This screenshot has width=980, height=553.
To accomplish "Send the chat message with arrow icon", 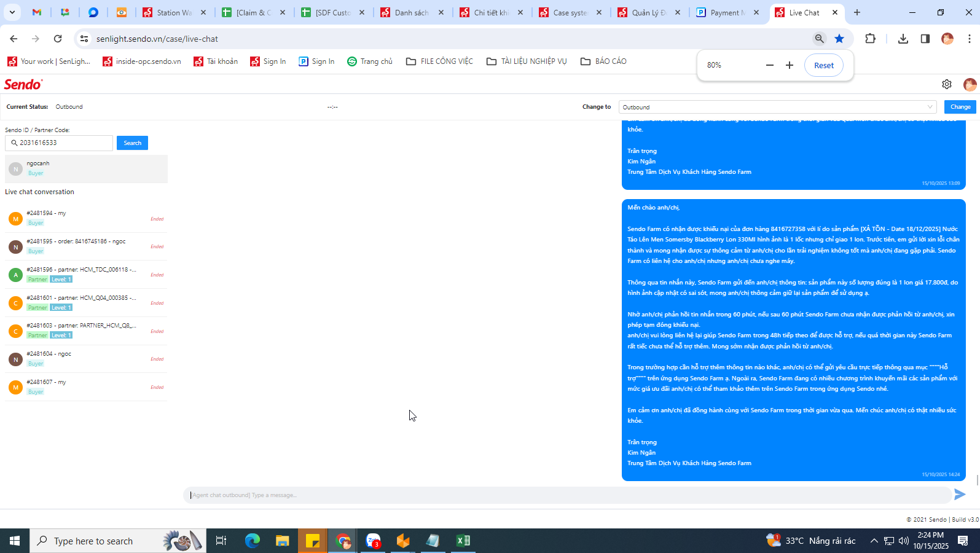I will (x=960, y=495).
